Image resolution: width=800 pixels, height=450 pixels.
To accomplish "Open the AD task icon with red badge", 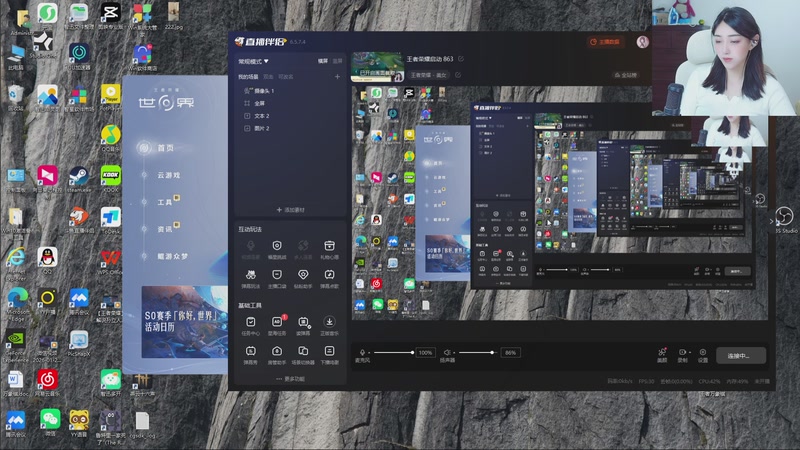I will [277, 322].
